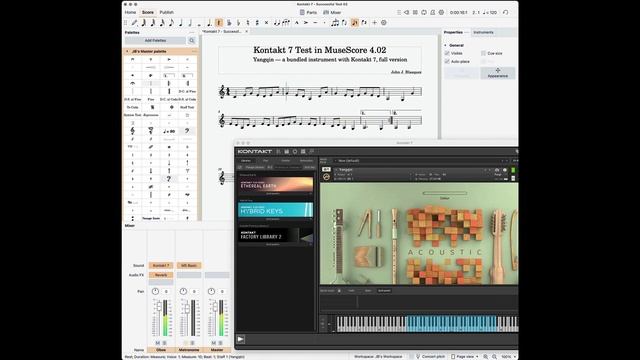Collapse JB's Master palette
Image resolution: width=640 pixels, height=360 pixels.
coord(127,51)
